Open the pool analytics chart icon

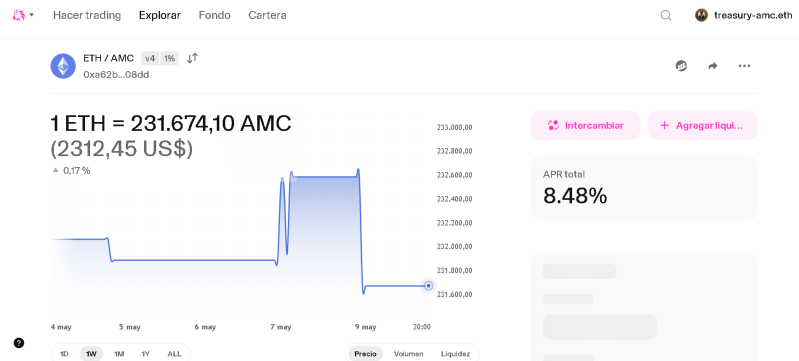coord(681,66)
